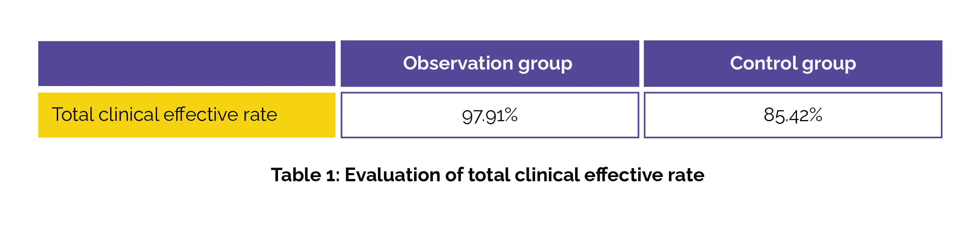
Task: Click the word "total" in the caption
Action: click(488, 175)
